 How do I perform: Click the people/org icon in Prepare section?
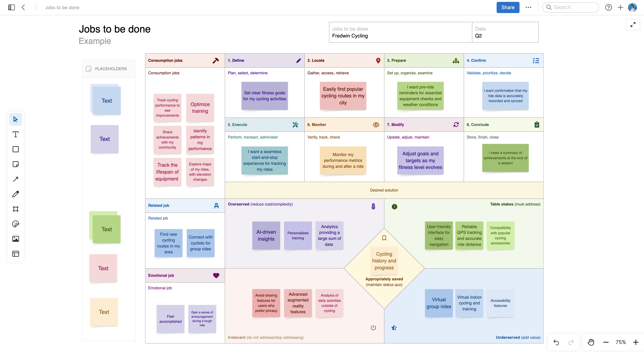coord(456,61)
